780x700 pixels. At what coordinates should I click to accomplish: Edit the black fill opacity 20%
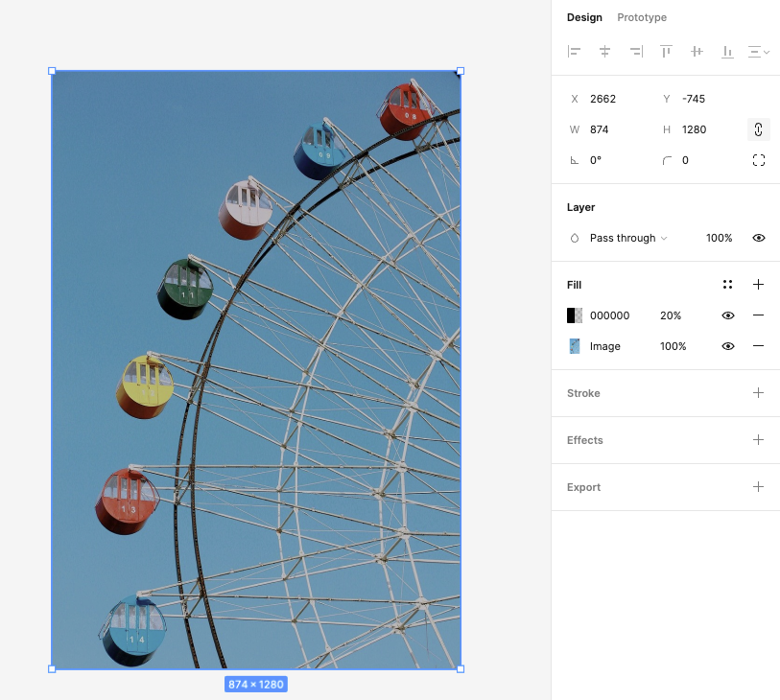pos(670,315)
